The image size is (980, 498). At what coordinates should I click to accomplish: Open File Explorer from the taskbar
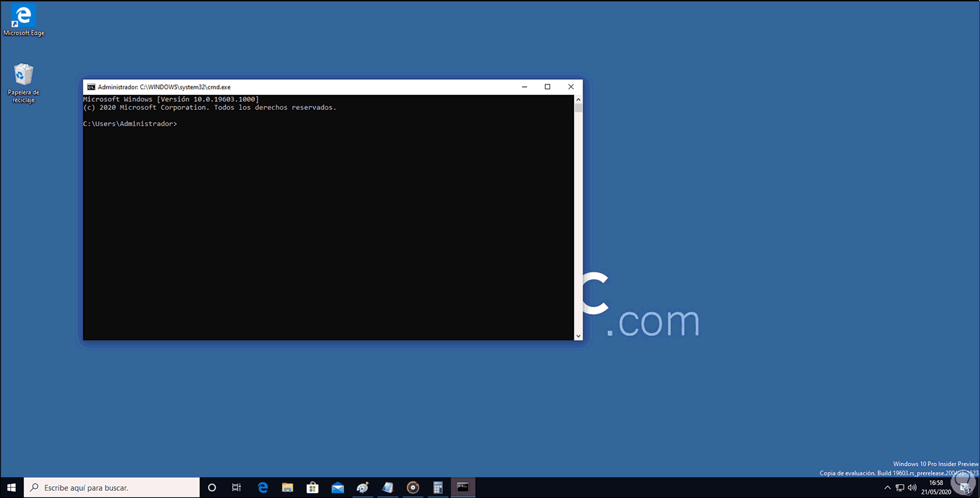point(287,488)
